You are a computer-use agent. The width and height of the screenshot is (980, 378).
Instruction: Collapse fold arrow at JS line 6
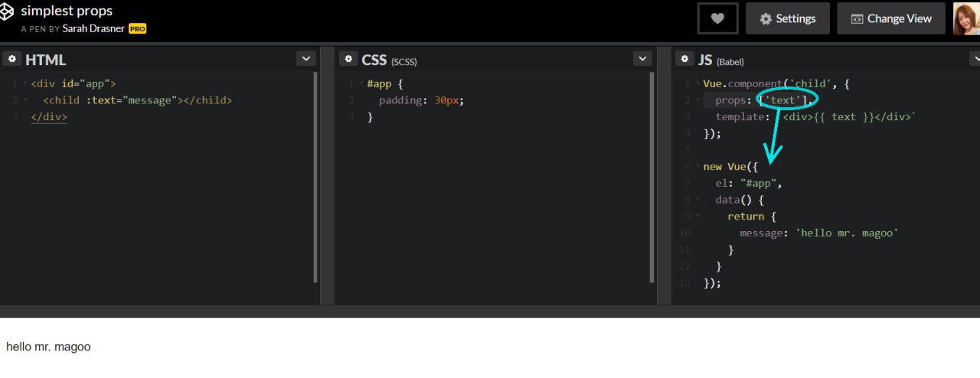point(697,167)
